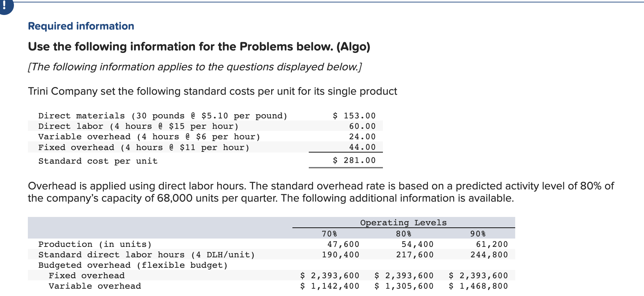Click production value 61,200
Screen dimensions: 644x296
[x=492, y=244]
